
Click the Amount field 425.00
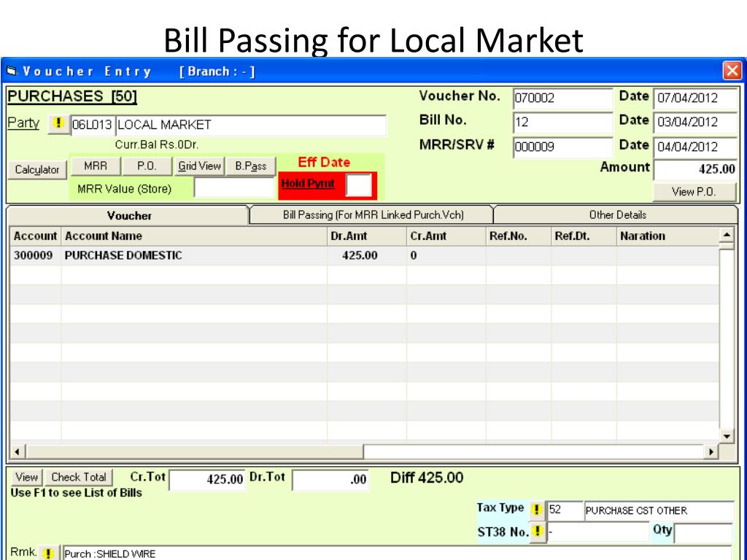695,169
